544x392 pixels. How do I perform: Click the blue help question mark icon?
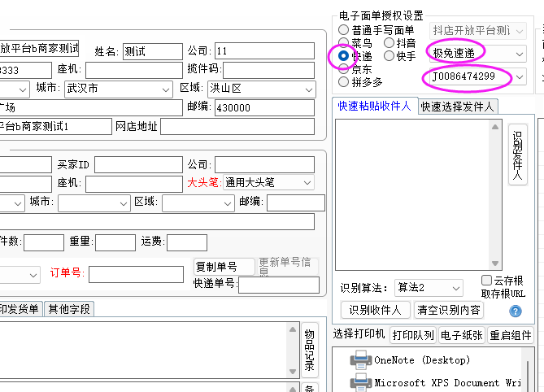coord(515,311)
